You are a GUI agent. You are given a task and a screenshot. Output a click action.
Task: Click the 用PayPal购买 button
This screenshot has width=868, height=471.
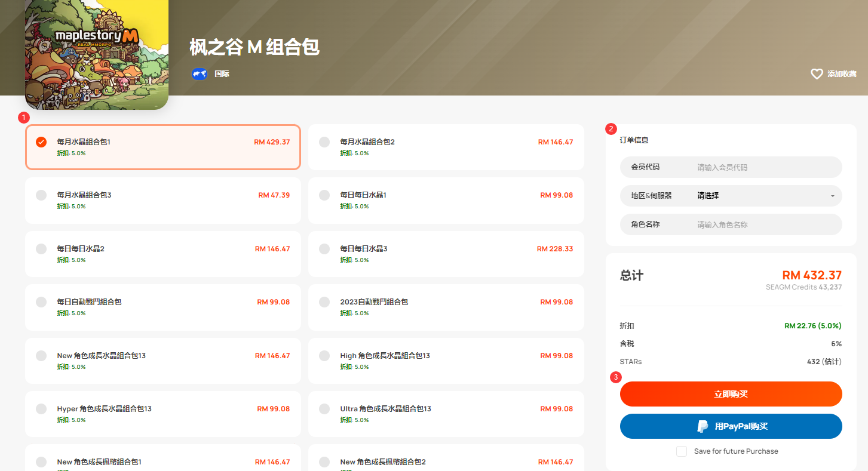point(731,426)
